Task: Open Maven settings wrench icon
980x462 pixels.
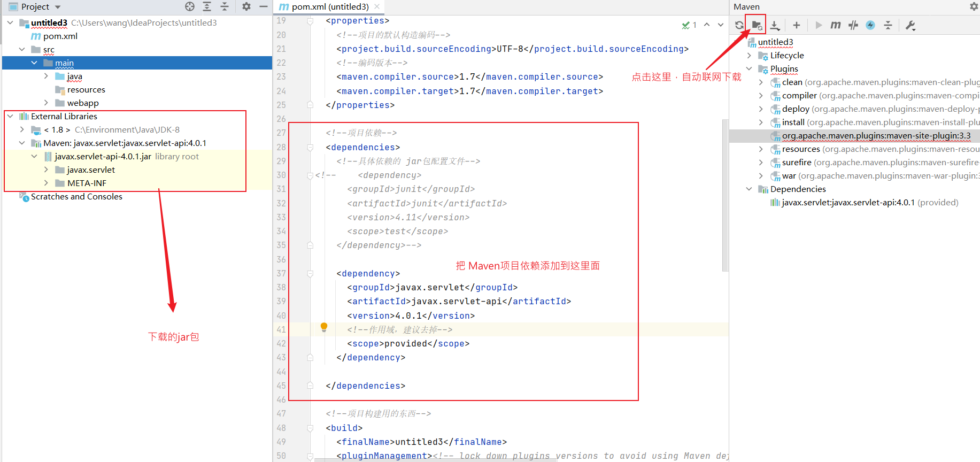Action: point(910,25)
